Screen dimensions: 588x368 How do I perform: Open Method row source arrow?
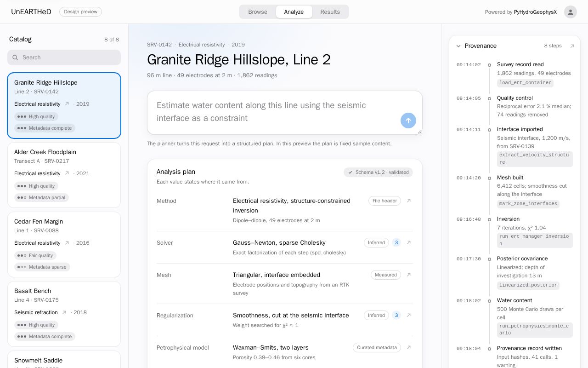pos(408,201)
